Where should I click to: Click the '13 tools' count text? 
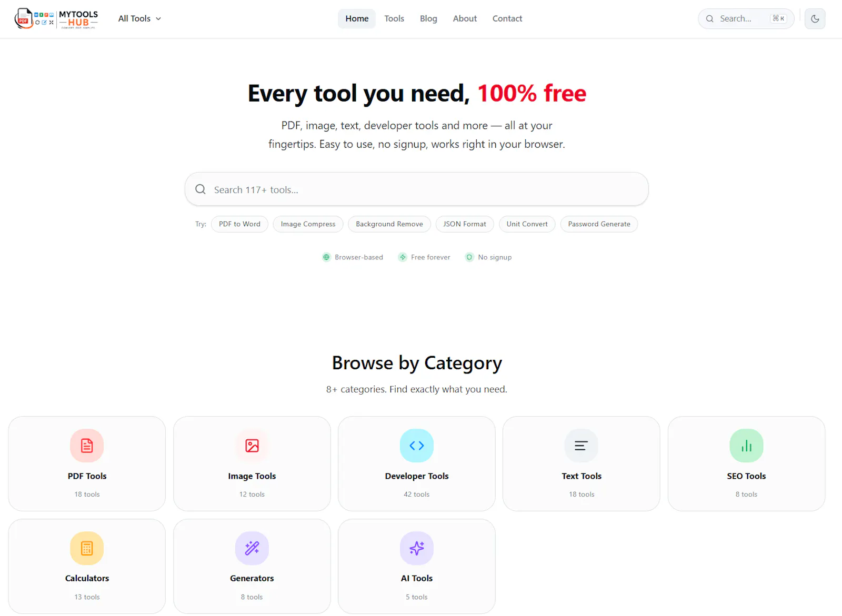87,597
